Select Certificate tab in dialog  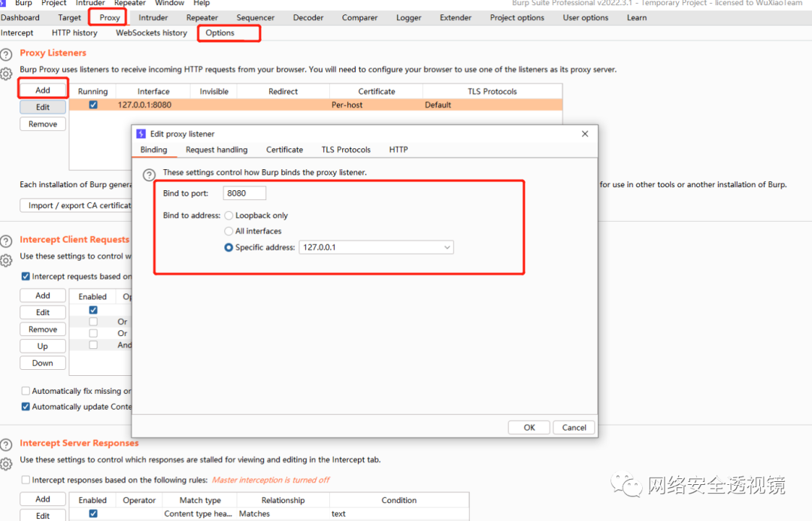click(x=284, y=150)
